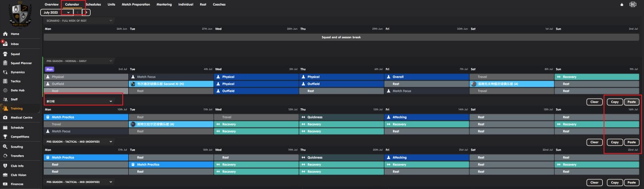The image size is (644, 189).
Task: Click Copy beside the 新日程 schedule row
Action: point(614,102)
